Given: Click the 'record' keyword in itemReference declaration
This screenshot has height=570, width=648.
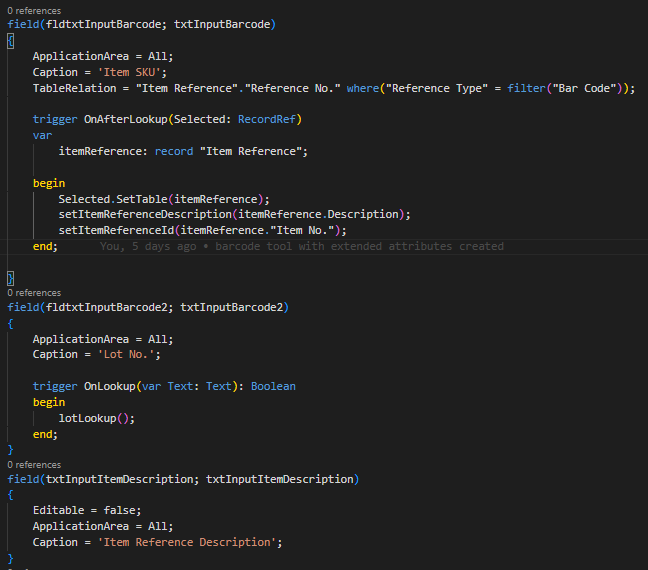Looking at the screenshot, I should click(174, 151).
